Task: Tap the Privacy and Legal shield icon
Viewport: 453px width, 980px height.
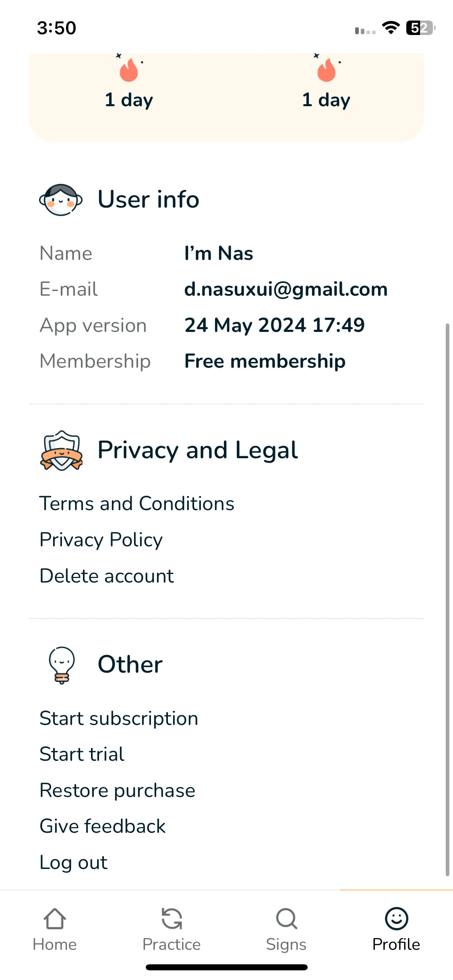Action: coord(61,450)
